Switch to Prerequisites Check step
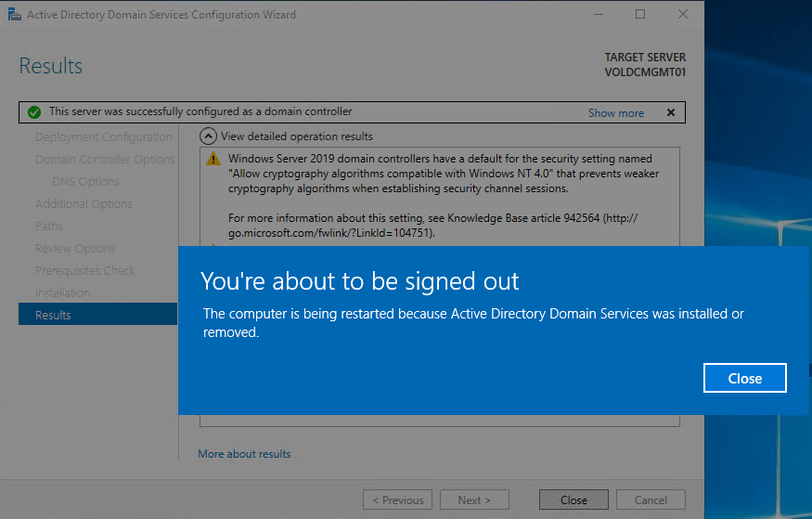 [85, 271]
